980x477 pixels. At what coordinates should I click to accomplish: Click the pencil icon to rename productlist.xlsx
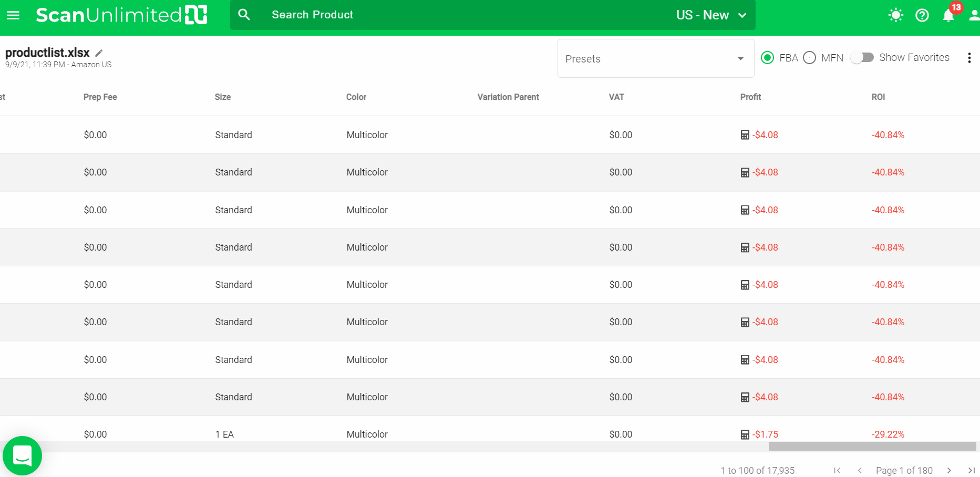pos(99,53)
